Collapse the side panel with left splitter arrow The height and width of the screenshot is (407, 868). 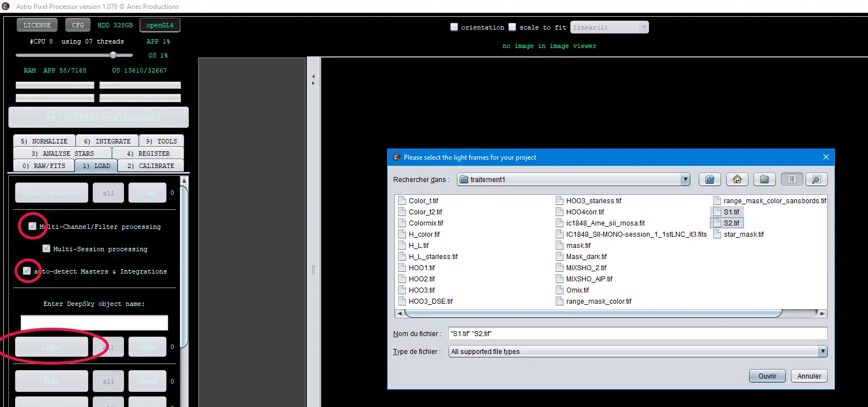(x=313, y=76)
